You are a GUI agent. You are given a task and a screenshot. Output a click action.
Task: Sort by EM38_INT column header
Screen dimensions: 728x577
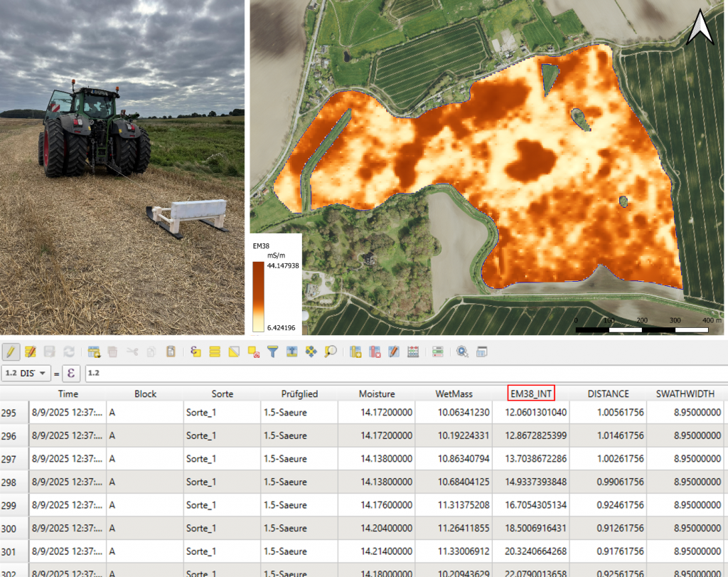pos(530,393)
